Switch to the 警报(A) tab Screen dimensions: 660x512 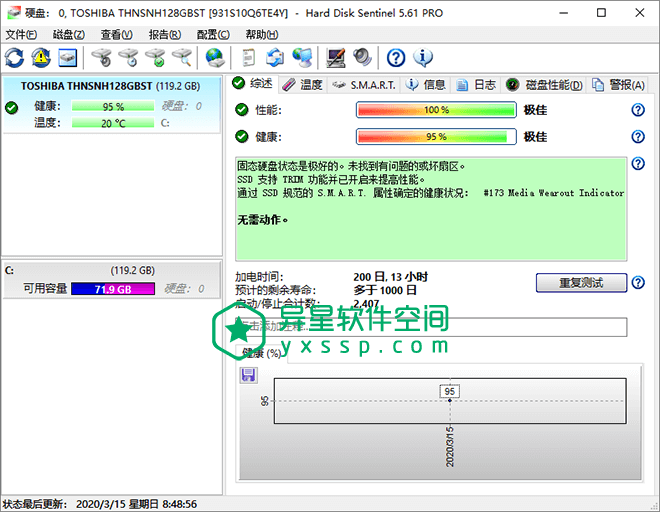point(618,85)
